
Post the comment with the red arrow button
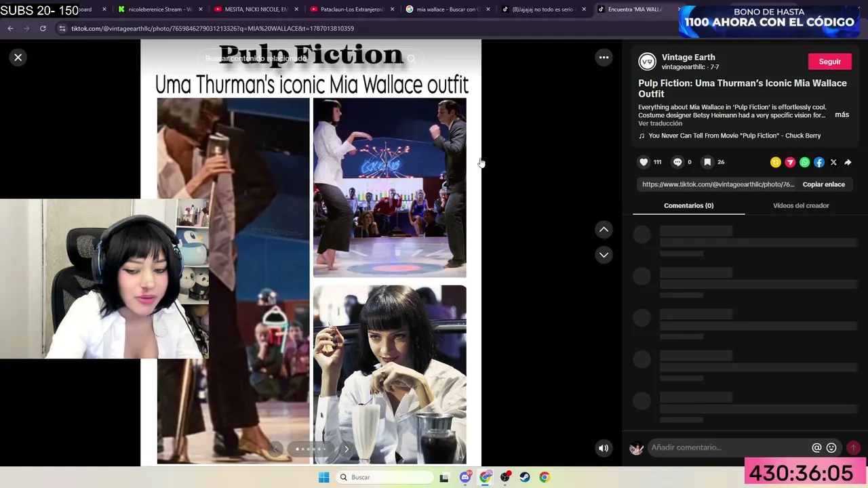point(853,447)
